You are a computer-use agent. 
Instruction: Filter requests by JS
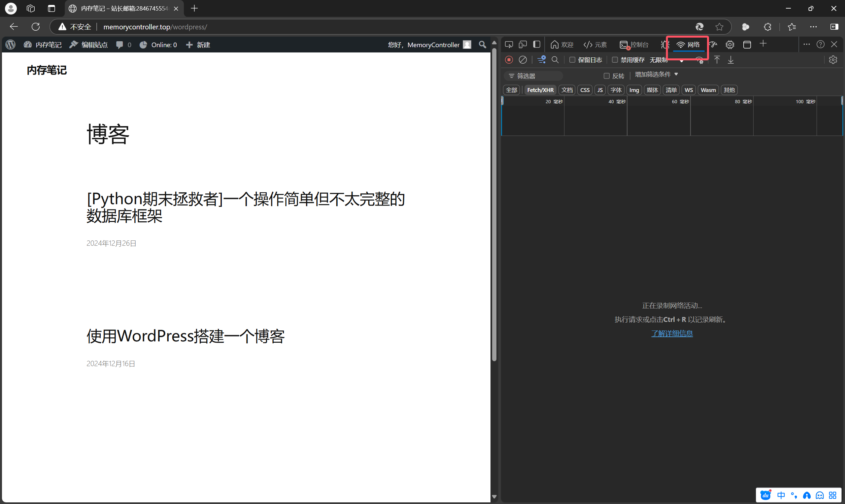pos(600,90)
